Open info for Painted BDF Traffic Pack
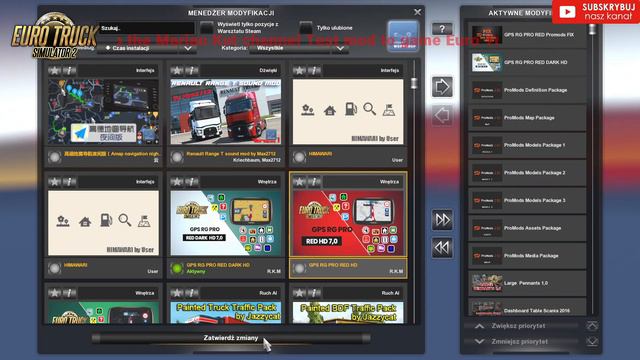Screen dimensions: 640x360 (314, 293)
